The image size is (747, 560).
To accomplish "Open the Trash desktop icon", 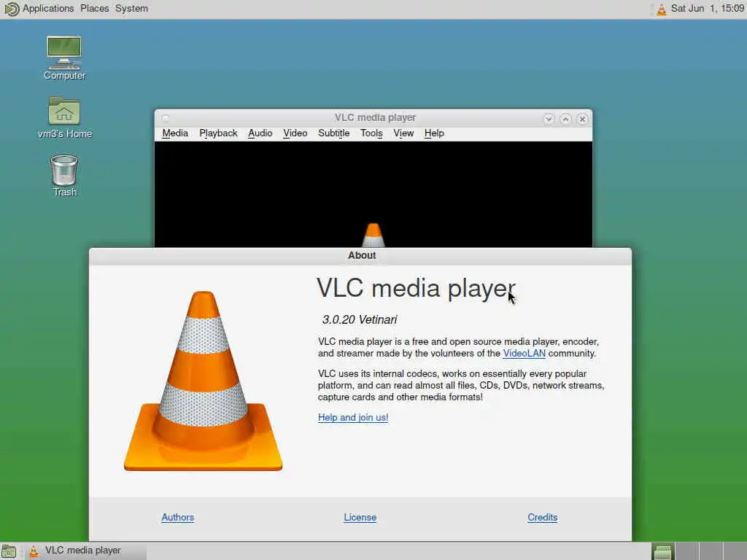I will (x=64, y=176).
